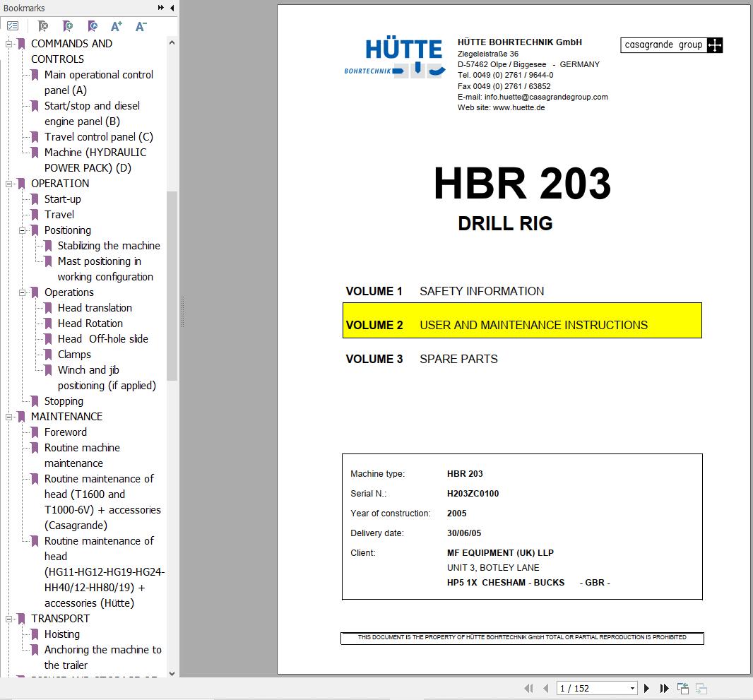This screenshot has width=753, height=700.
Task: Click the set bookmark destination icon
Action: click(x=93, y=25)
